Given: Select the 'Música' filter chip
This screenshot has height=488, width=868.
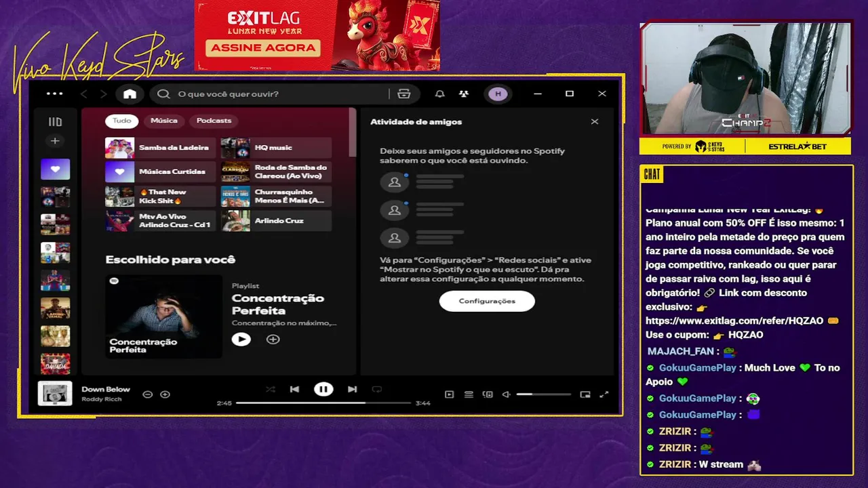Looking at the screenshot, I should pos(163,121).
